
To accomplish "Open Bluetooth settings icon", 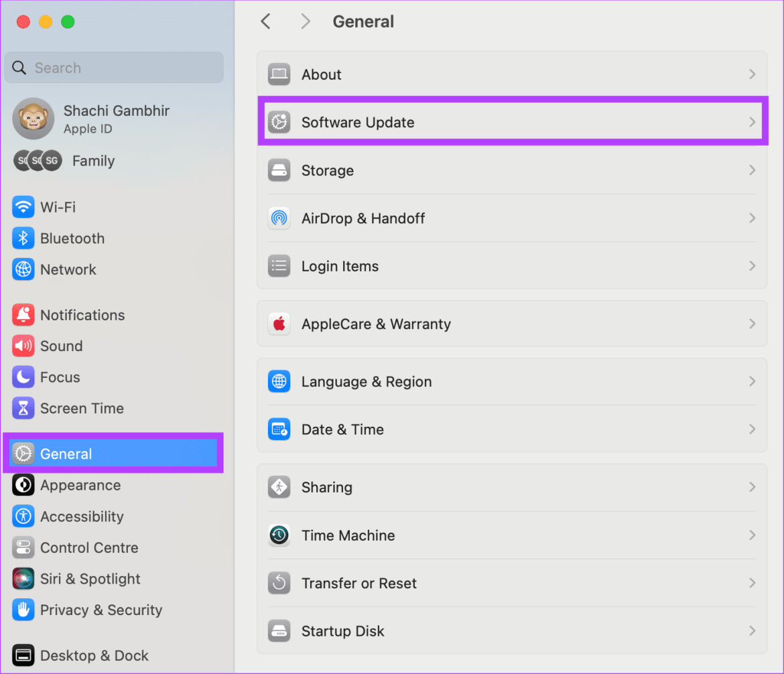I will pyautogui.click(x=23, y=239).
